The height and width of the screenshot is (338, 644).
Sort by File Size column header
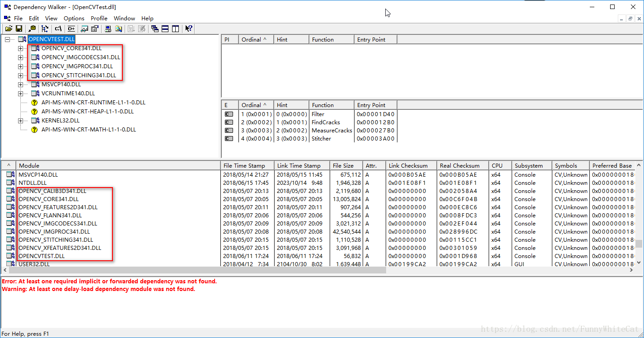[346, 165]
